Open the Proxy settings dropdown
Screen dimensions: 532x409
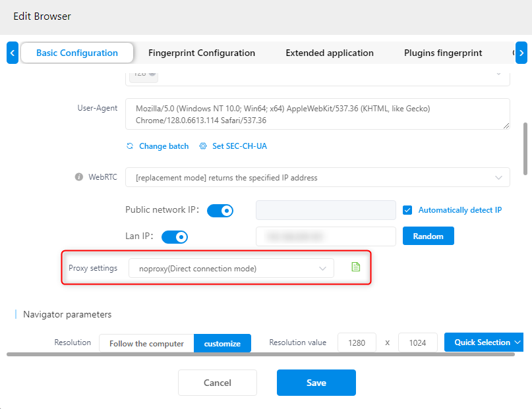pyautogui.click(x=231, y=268)
